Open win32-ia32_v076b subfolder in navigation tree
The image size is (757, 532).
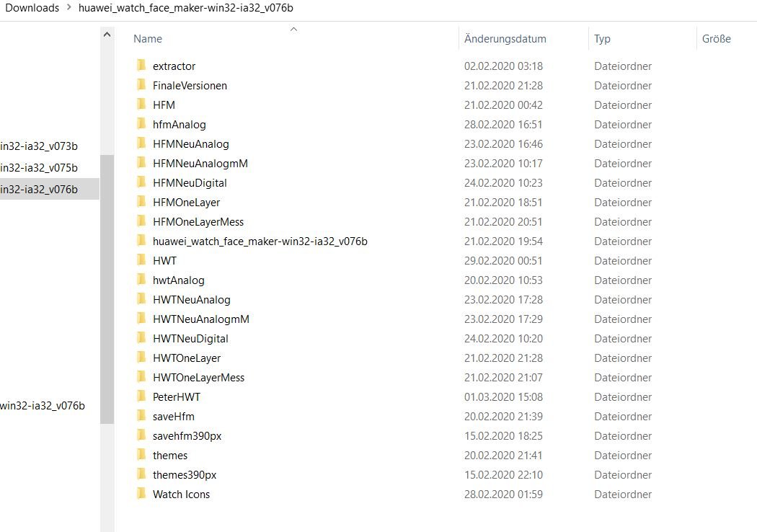[x=43, y=406]
